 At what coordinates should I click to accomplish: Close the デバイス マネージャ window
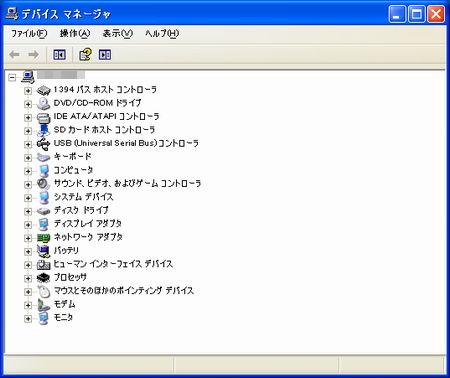coord(436,14)
